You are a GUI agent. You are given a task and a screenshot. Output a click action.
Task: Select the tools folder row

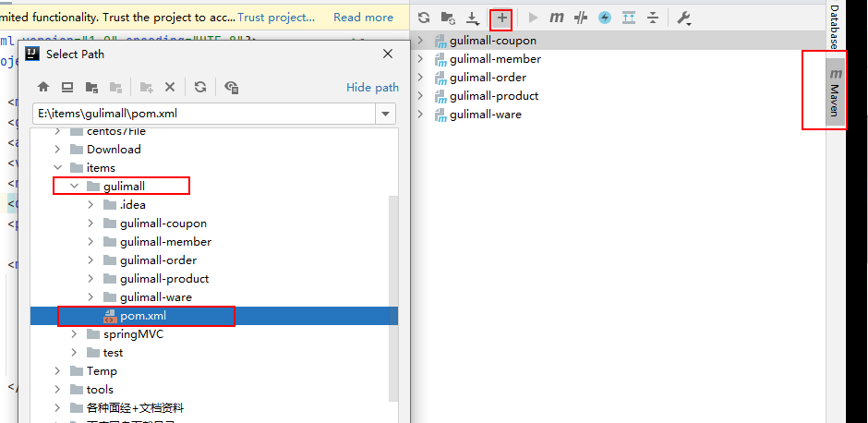(x=214, y=389)
